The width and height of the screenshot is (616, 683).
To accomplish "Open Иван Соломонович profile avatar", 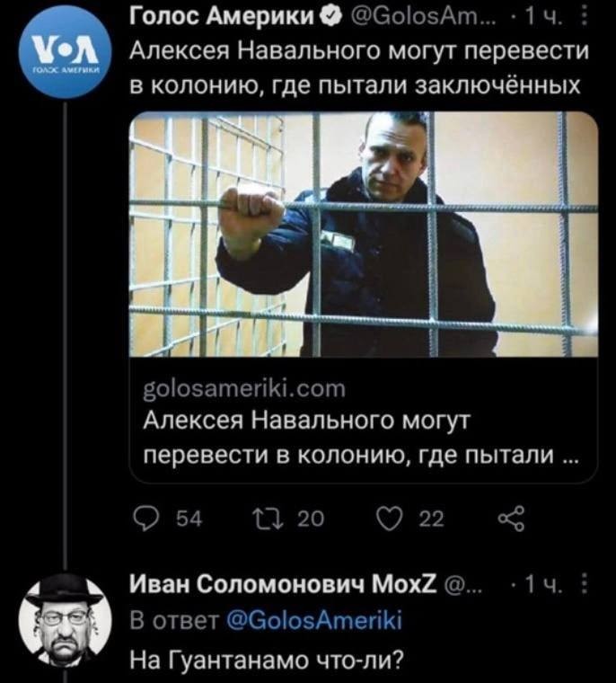I will coord(65,620).
